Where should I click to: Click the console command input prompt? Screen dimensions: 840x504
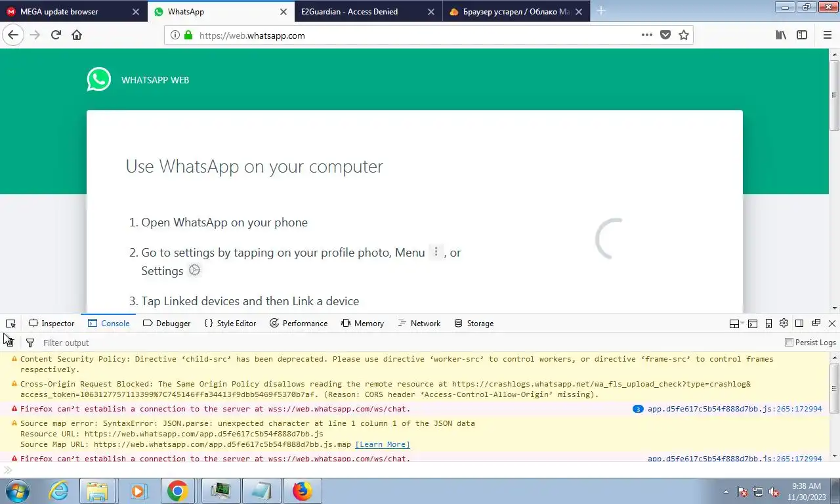(420, 470)
